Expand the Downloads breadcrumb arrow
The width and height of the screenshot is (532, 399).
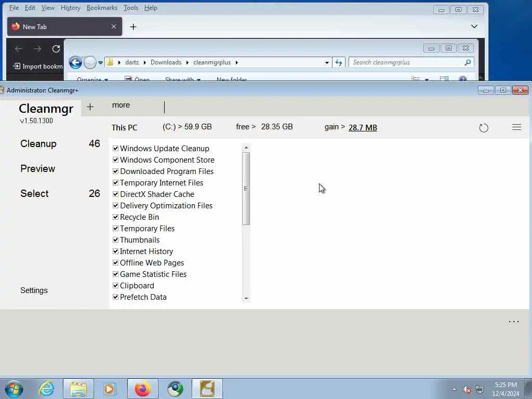(187, 62)
